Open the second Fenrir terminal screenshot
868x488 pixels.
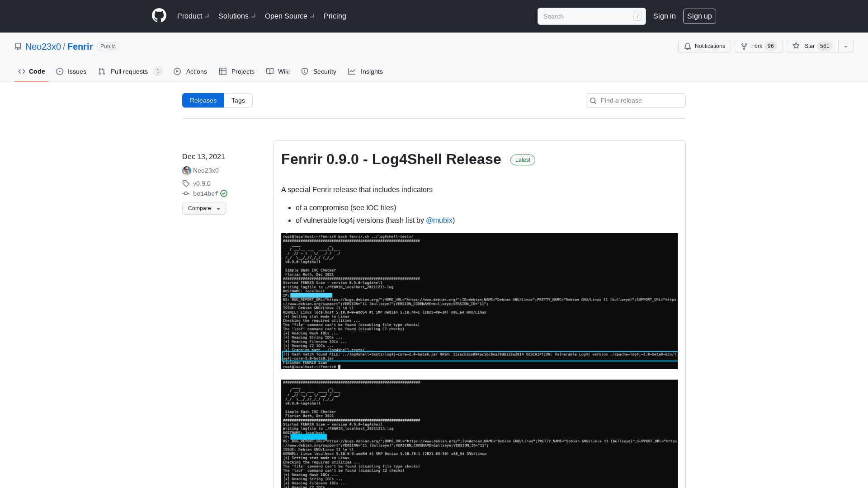coord(480,434)
